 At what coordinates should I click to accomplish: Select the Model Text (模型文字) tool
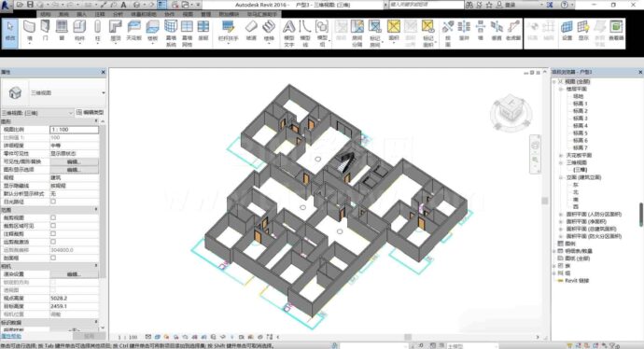(288, 34)
